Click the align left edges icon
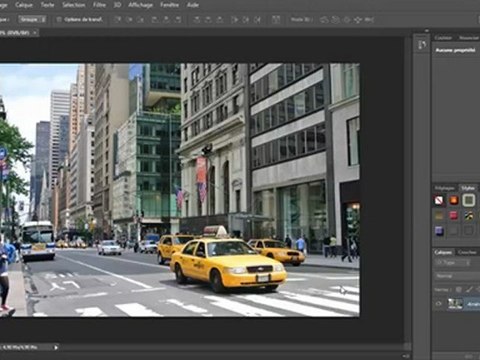The width and height of the screenshot is (480, 360). tap(155, 20)
